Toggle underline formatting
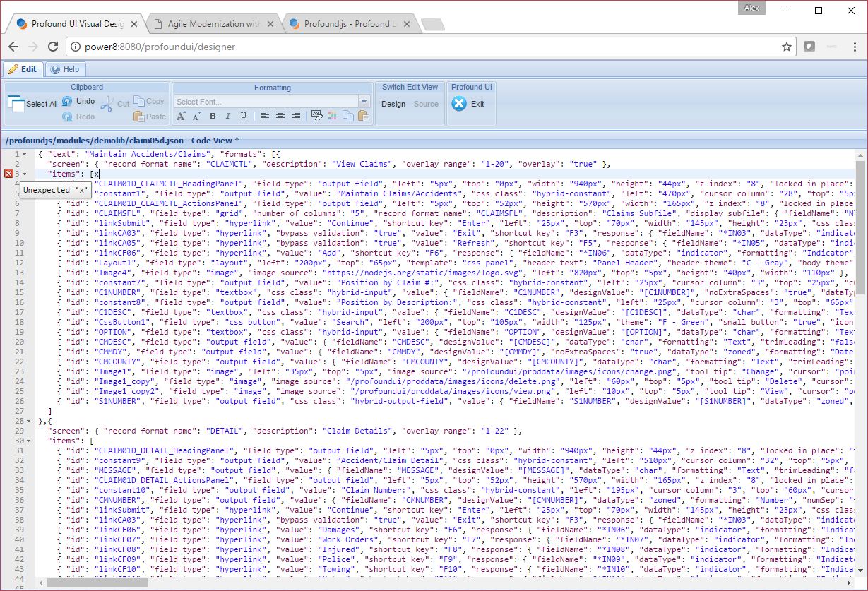The height and width of the screenshot is (591, 868). tap(244, 116)
